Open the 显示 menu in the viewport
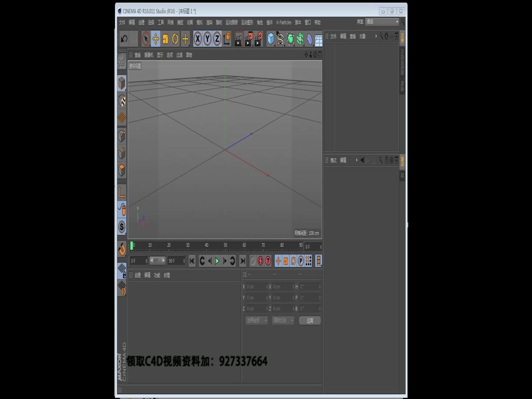Viewport: 532px width, 399px height. point(160,55)
